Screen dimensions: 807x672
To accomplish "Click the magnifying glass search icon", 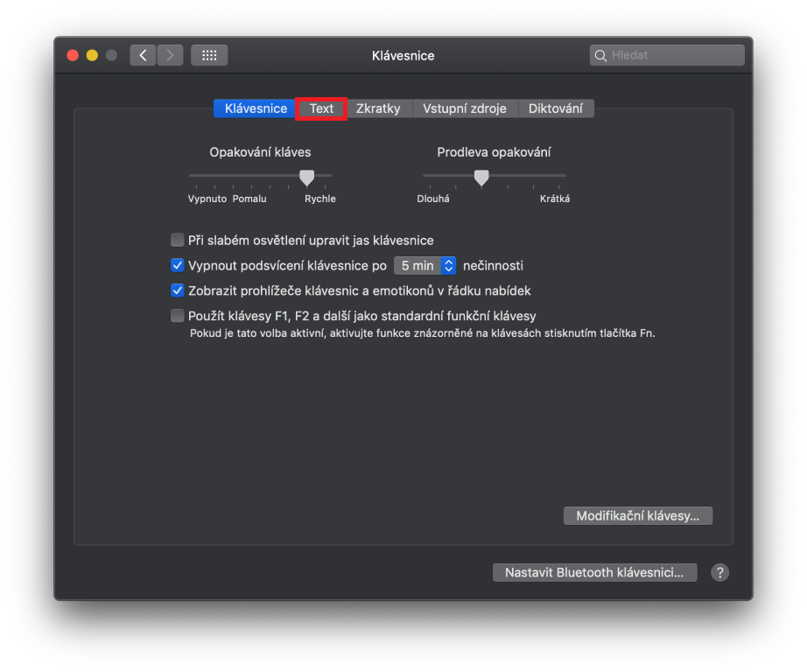I will click(600, 56).
